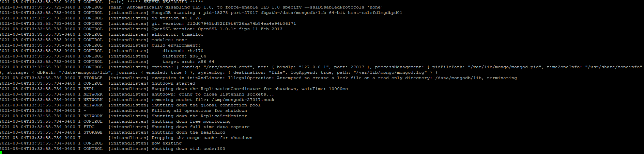Click the git version hash string

tap(241, 23)
